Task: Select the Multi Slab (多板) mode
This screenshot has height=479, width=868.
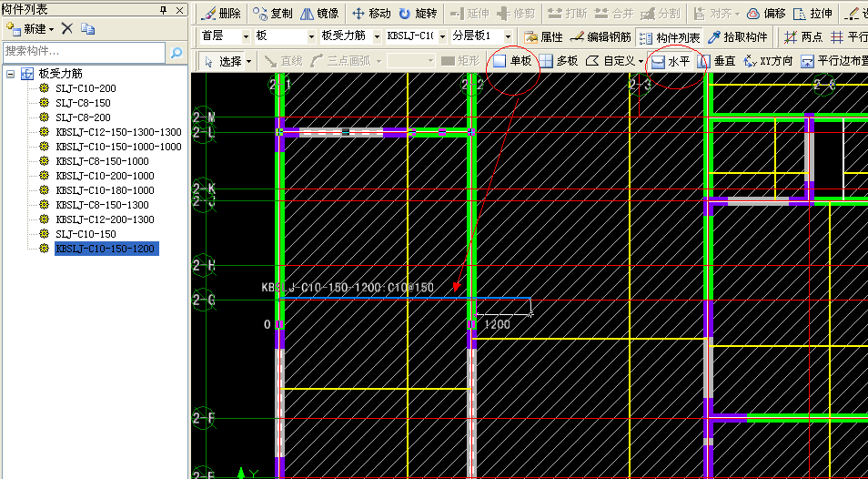Action: 559,61
